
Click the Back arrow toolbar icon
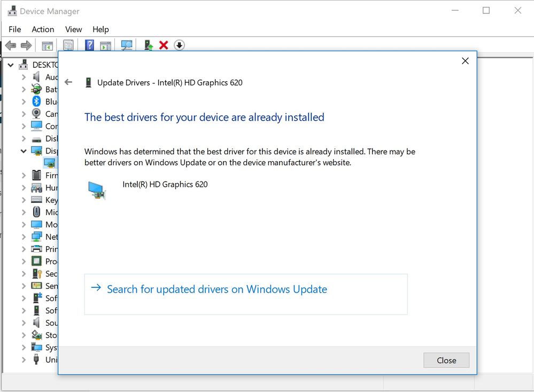(x=11, y=45)
